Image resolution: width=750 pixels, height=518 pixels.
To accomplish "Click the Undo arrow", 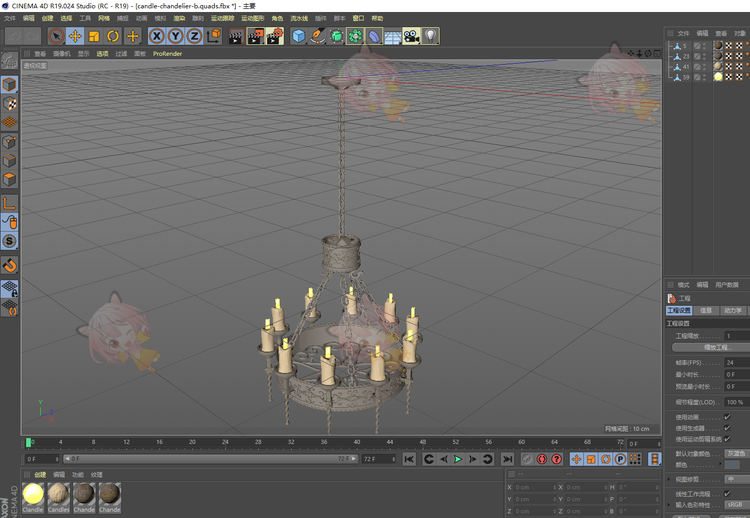I will (14, 36).
